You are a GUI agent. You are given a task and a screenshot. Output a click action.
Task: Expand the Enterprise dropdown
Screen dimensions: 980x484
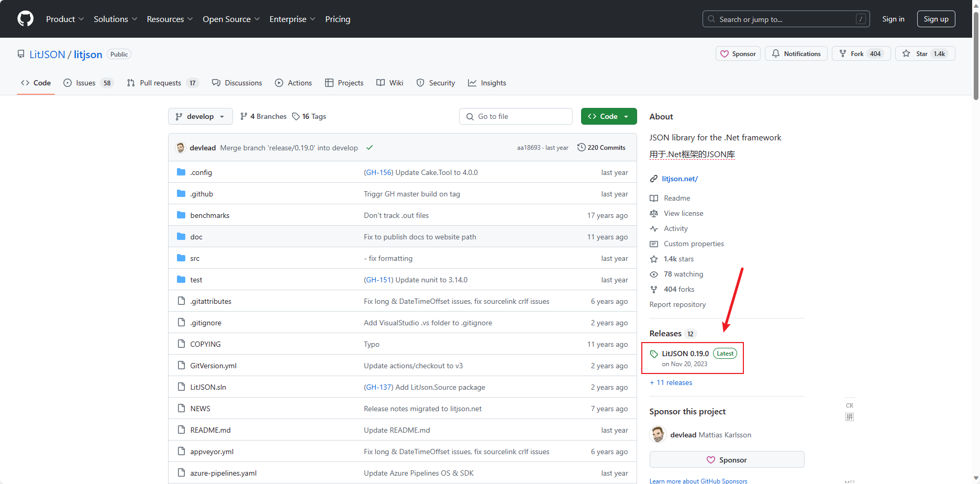292,19
